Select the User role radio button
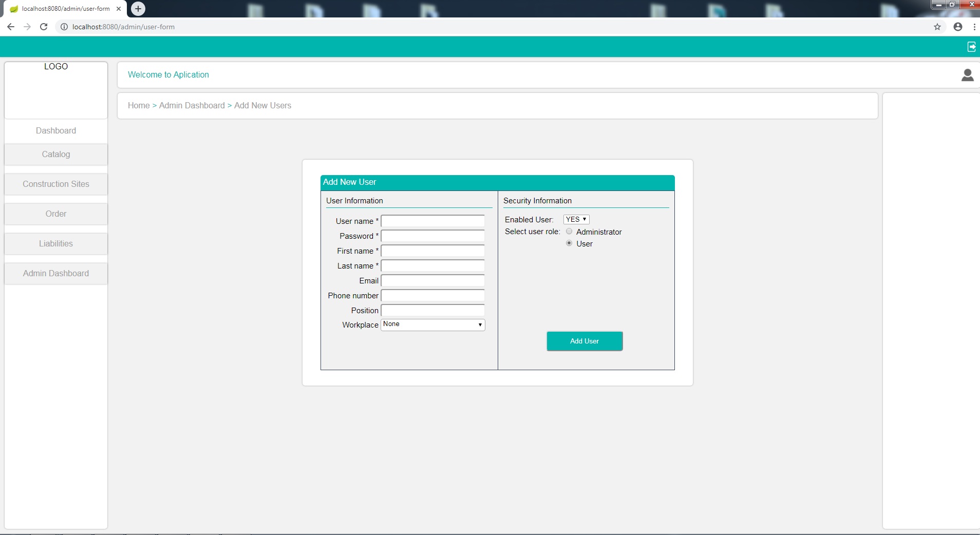This screenshot has width=980, height=535. click(x=569, y=243)
